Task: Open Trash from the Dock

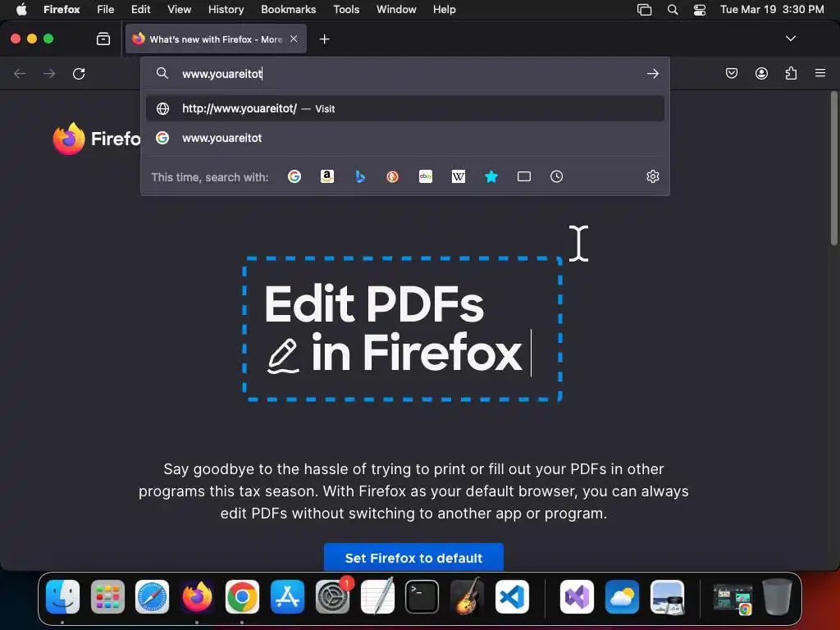Action: [x=777, y=596]
